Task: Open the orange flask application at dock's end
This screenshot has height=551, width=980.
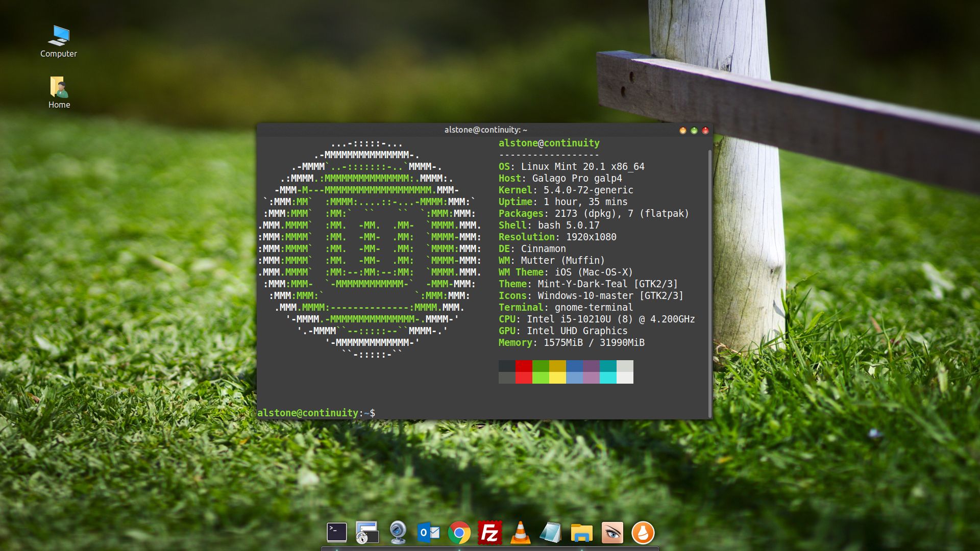Action: point(643,532)
